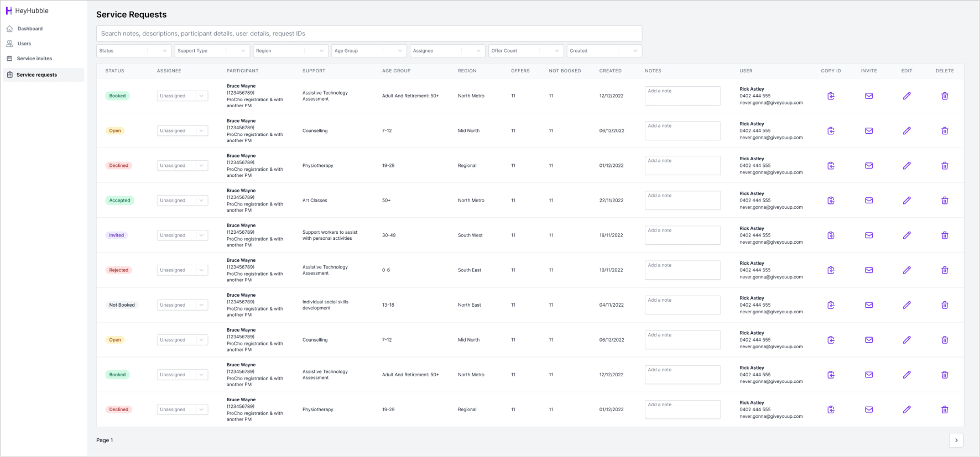Go to Dashboard in the sidebar
Screen dimensions: 980x457
point(30,29)
